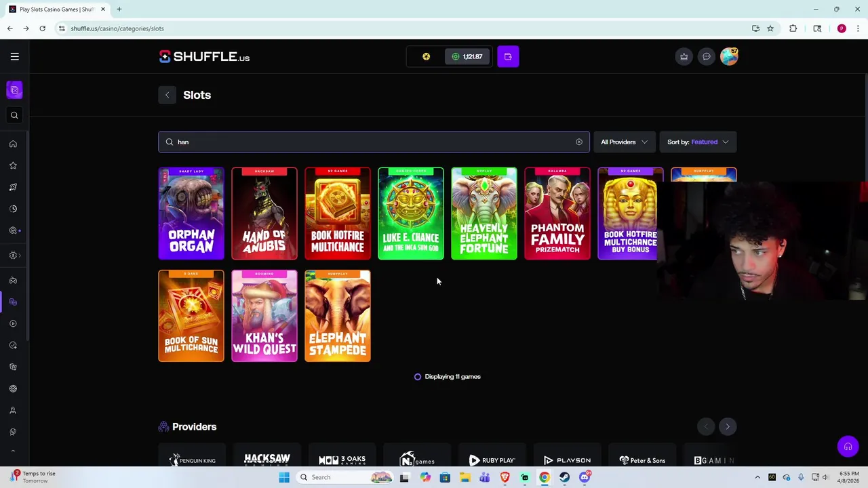This screenshot has width=868, height=488.
Task: Open the Chrome three-dot menu
Action: coord(858,28)
